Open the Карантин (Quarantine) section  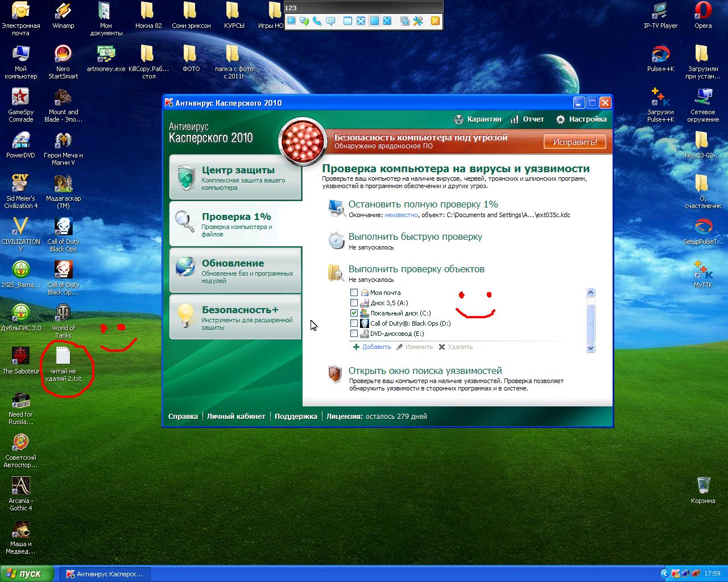pyautogui.click(x=478, y=119)
